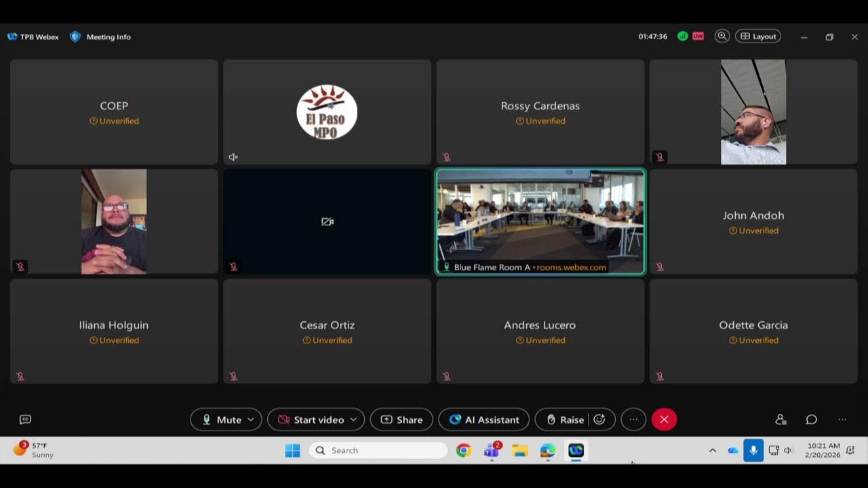Click the taskbar Search box
The image size is (868, 488).
click(378, 450)
